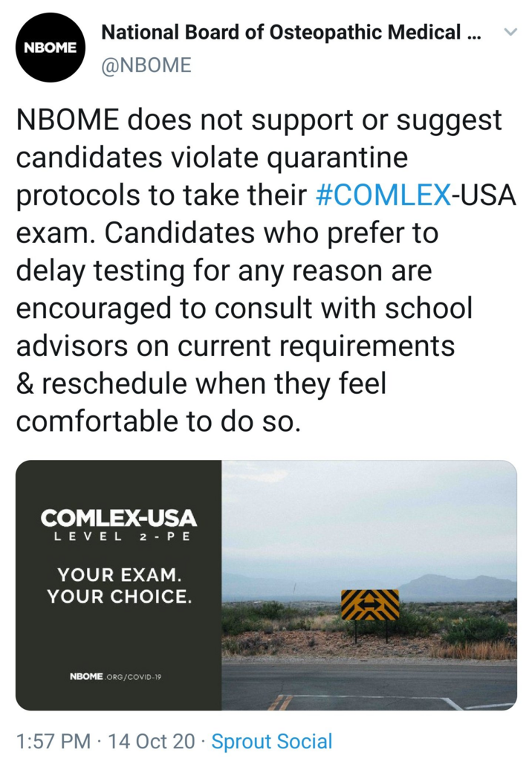The height and width of the screenshot is (761, 532).
Task: Click the 1:57 PM timestamp
Action: click(54, 741)
